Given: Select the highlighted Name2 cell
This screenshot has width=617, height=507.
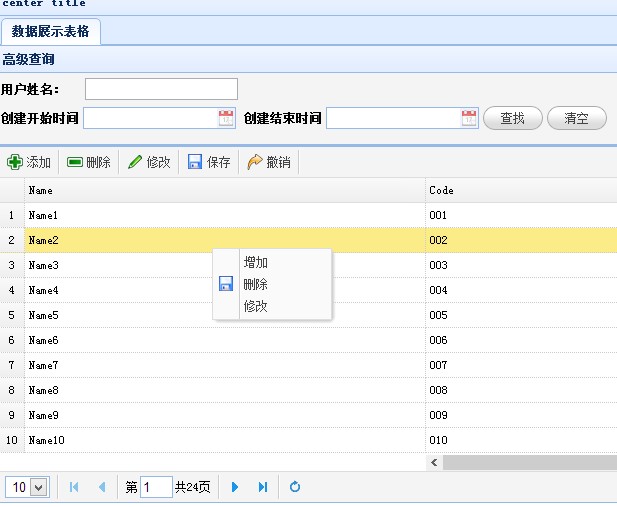Looking at the screenshot, I should click(x=225, y=240).
